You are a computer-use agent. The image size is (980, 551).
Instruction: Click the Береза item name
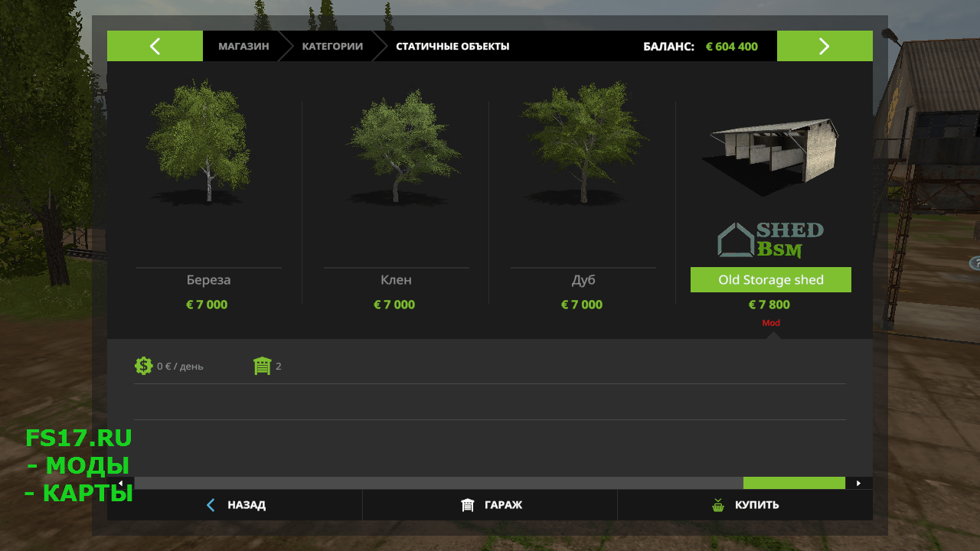click(x=208, y=280)
